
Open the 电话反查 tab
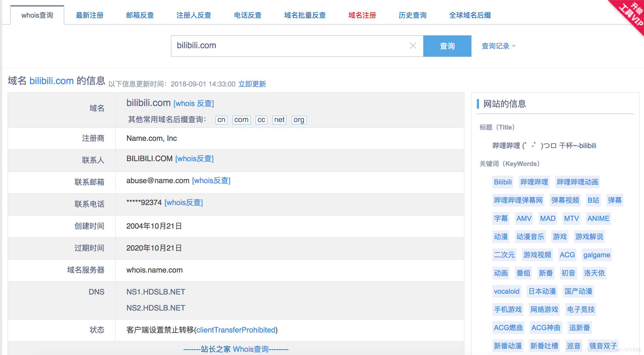pyautogui.click(x=248, y=15)
